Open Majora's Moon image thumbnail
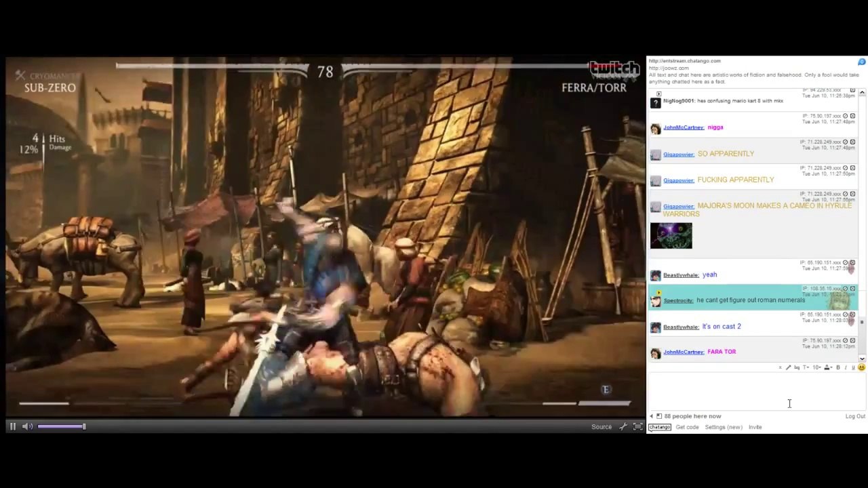868x488 pixels. [x=671, y=236]
